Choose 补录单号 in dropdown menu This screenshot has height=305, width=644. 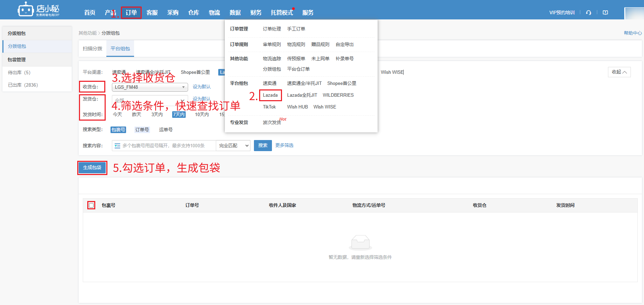(345, 59)
